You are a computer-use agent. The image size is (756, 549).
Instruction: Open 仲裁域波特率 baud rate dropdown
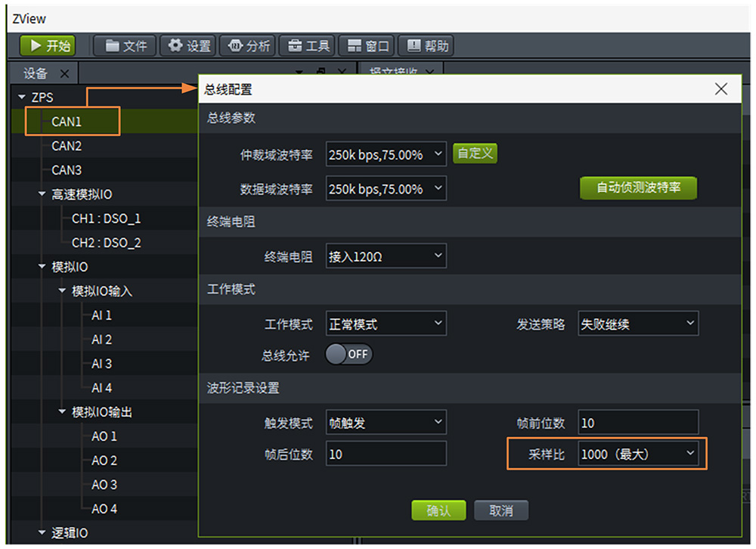coord(386,154)
